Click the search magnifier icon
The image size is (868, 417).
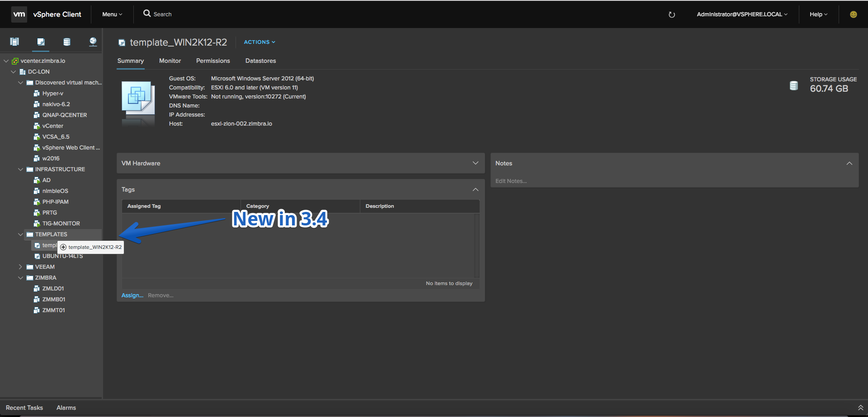tap(147, 14)
